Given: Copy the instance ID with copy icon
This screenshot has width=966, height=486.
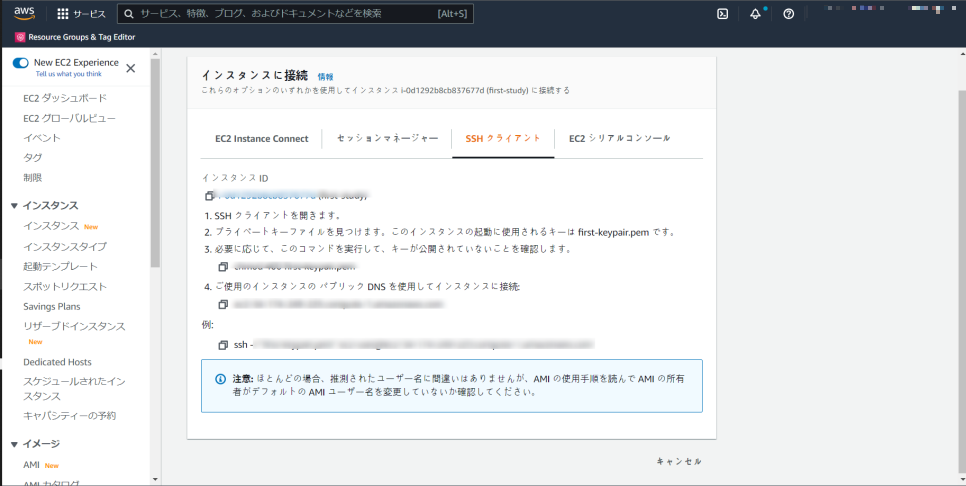Looking at the screenshot, I should click(209, 195).
